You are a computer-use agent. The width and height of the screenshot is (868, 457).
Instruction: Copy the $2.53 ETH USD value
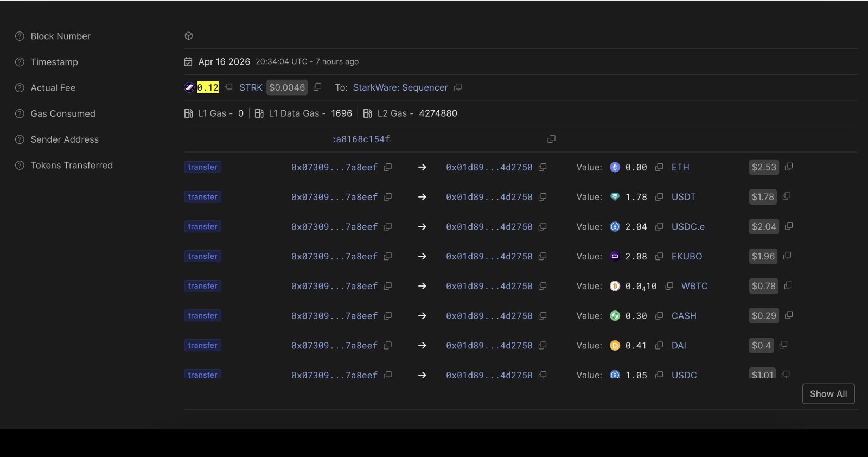pyautogui.click(x=789, y=167)
